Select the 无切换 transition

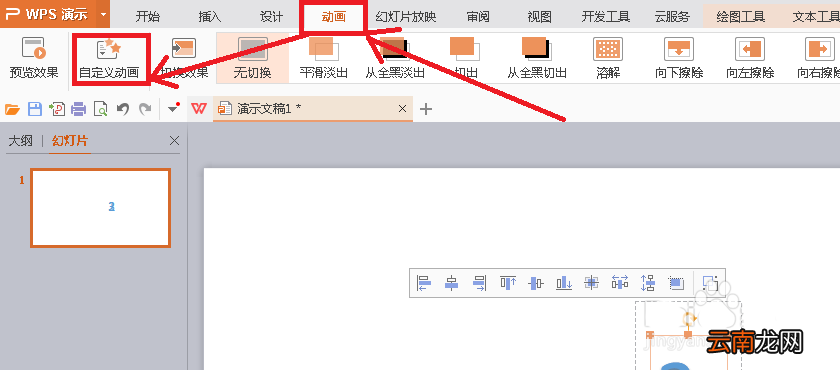pyautogui.click(x=252, y=58)
